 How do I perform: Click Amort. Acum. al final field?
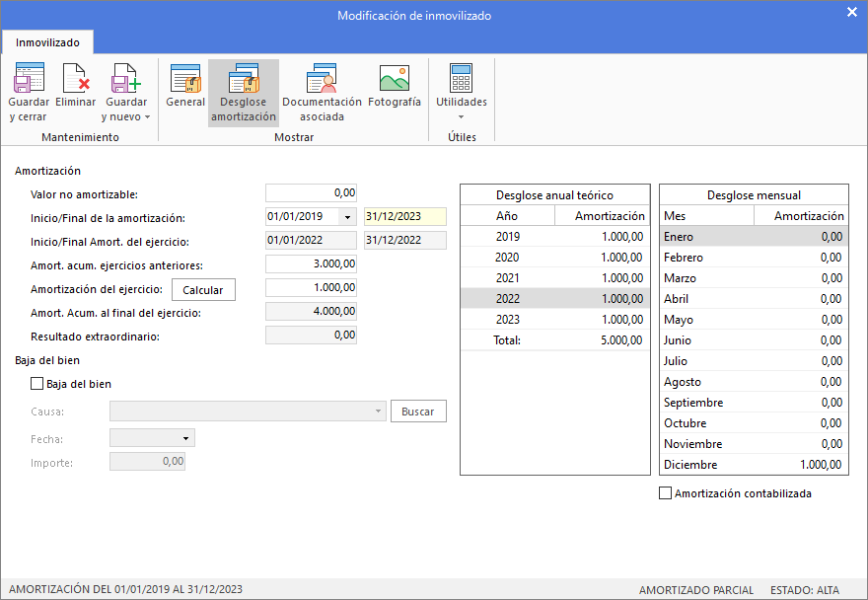(x=311, y=312)
